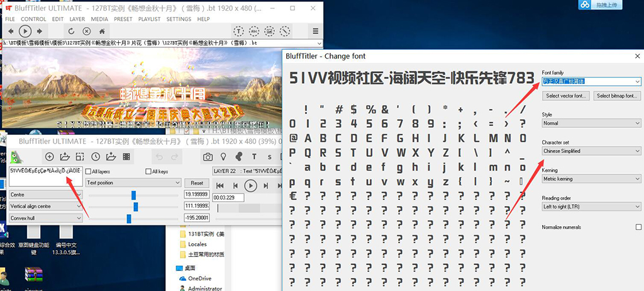Open the SETTINGS menu
Viewport: 644px width, 291px height.
[179, 19]
